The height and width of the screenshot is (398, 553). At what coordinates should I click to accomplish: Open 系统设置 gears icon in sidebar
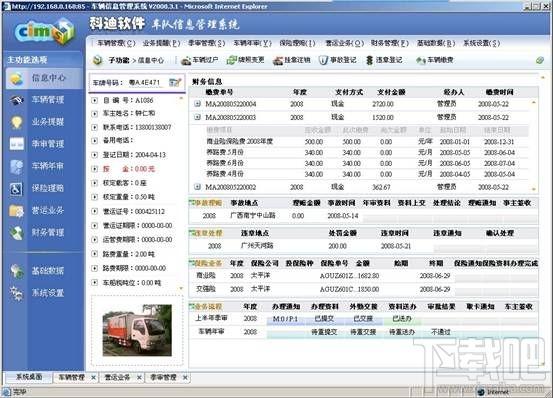tap(16, 293)
